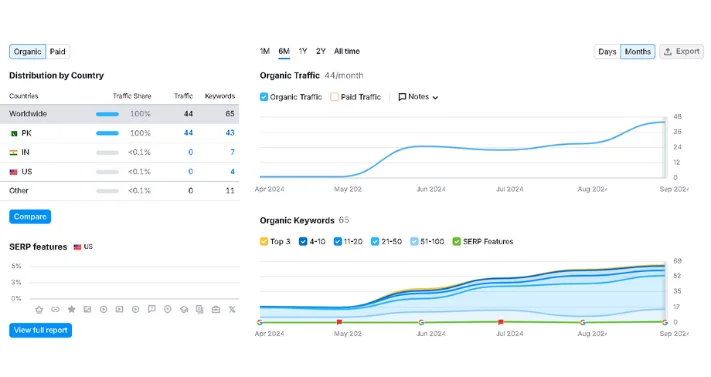Click the rectangular video player icon
The height and width of the screenshot is (377, 711).
click(x=119, y=309)
